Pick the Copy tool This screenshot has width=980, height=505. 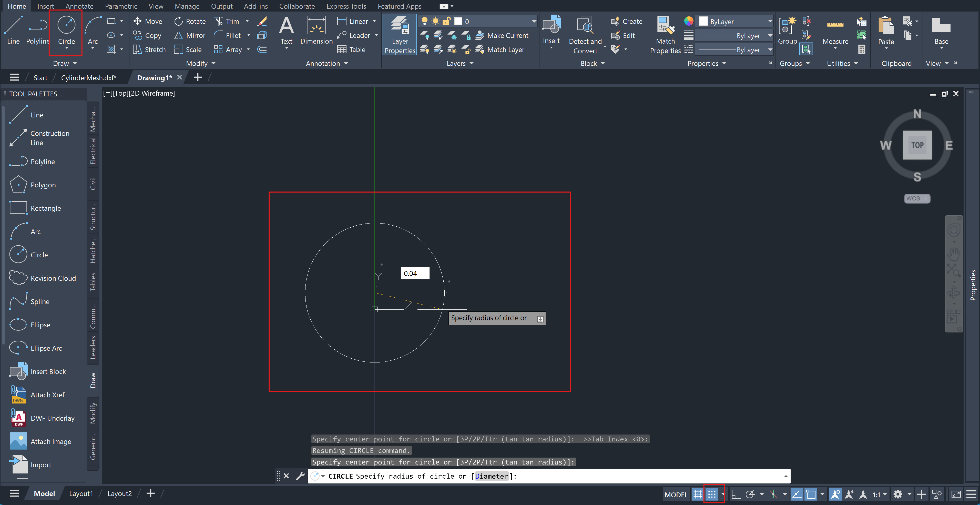(147, 35)
